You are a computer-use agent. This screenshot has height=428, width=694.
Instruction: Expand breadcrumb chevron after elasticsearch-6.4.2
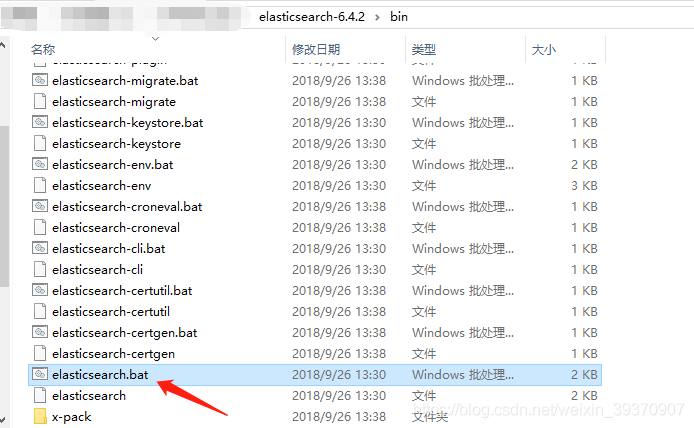(x=377, y=17)
